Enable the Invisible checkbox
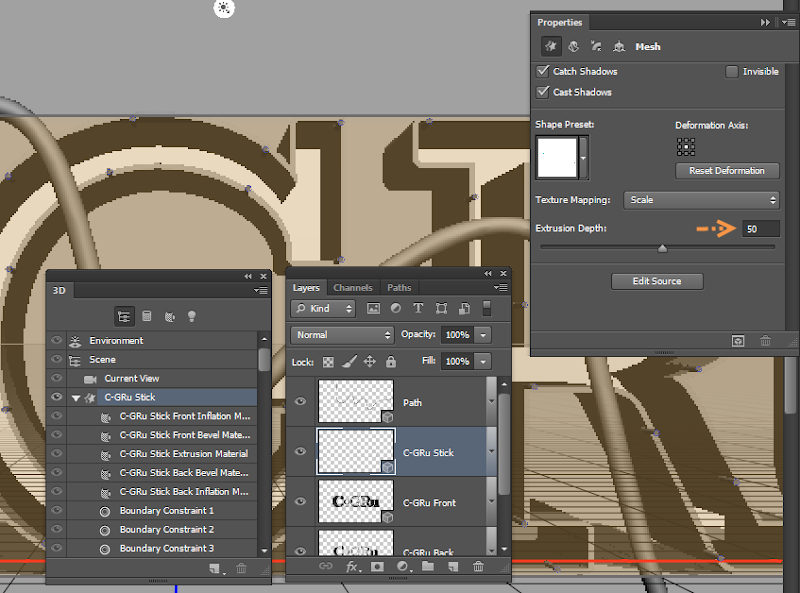 [x=732, y=72]
